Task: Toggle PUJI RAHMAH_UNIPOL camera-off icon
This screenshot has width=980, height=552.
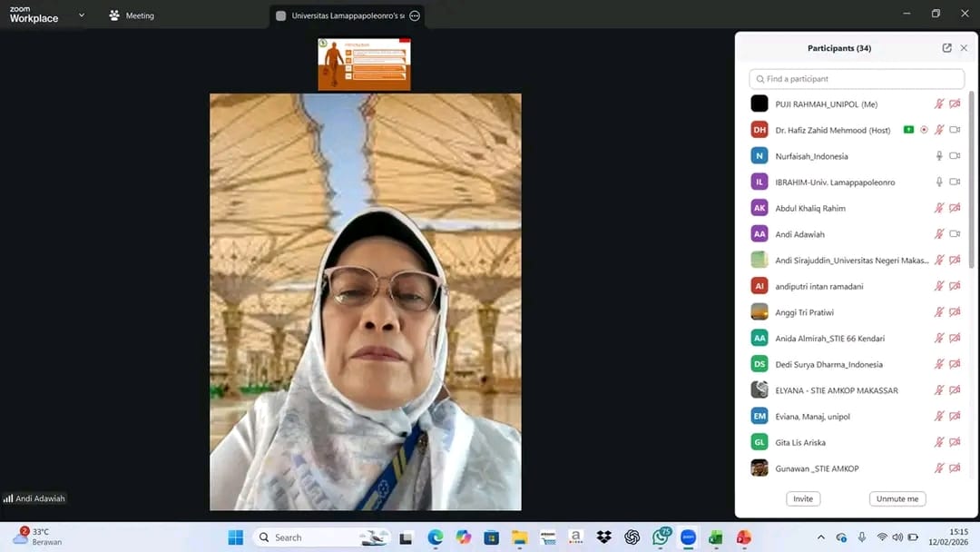Action: pyautogui.click(x=955, y=104)
